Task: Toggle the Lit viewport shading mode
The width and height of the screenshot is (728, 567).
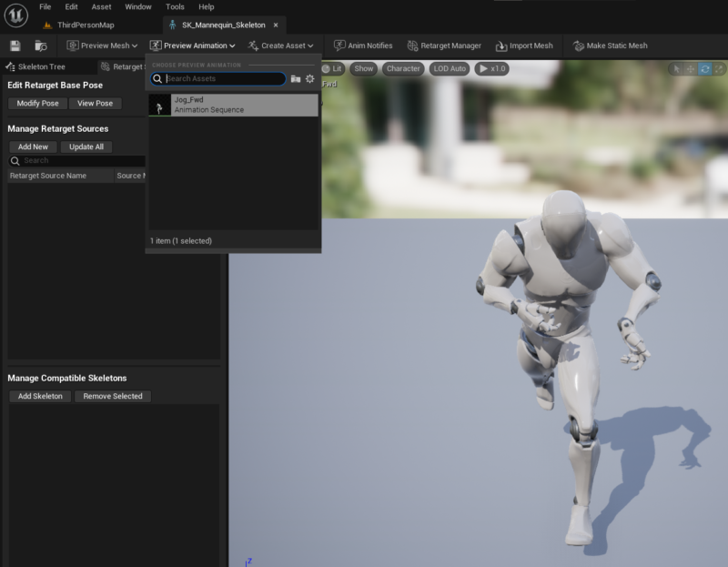Action: [330, 68]
